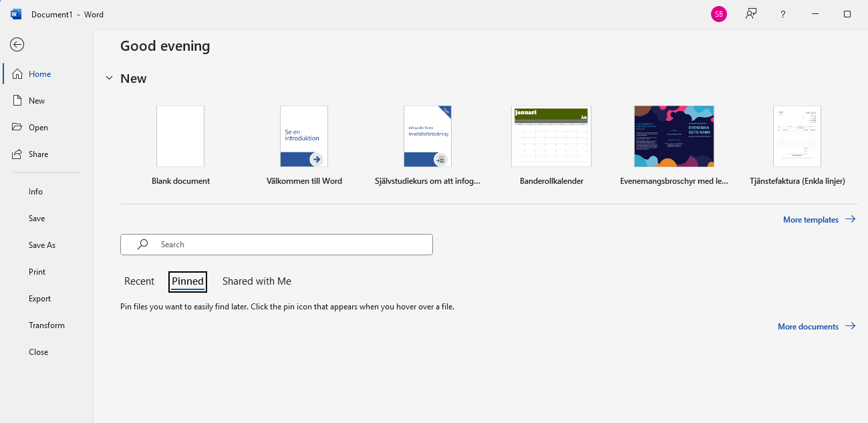
Task: Click the Share text label in sidebar
Action: point(38,154)
